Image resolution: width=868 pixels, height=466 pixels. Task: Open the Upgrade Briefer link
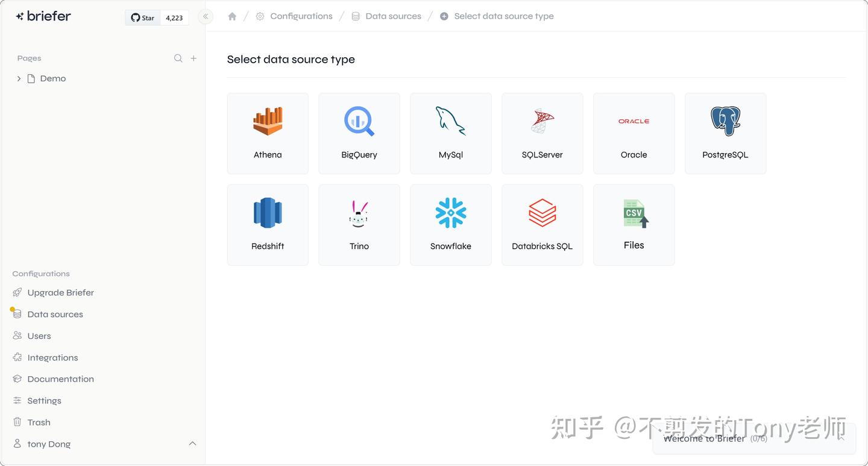(60, 292)
